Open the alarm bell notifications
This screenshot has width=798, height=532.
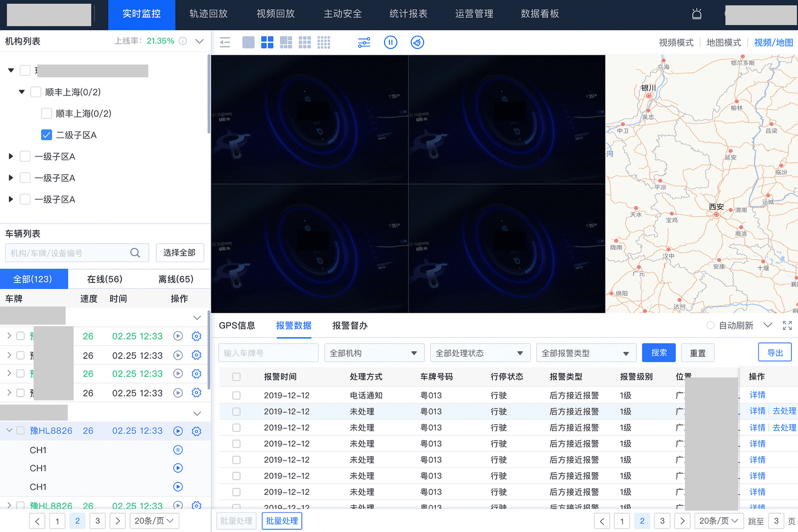[x=697, y=14]
